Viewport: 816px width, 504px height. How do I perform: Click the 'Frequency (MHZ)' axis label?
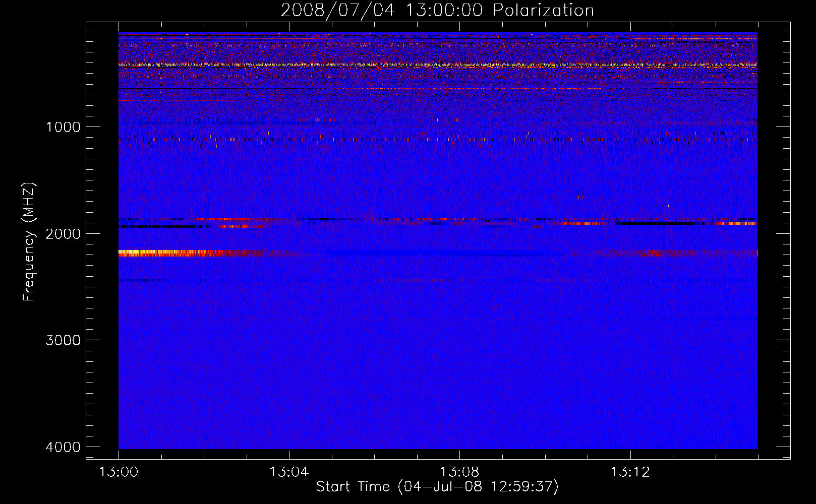pos(29,242)
